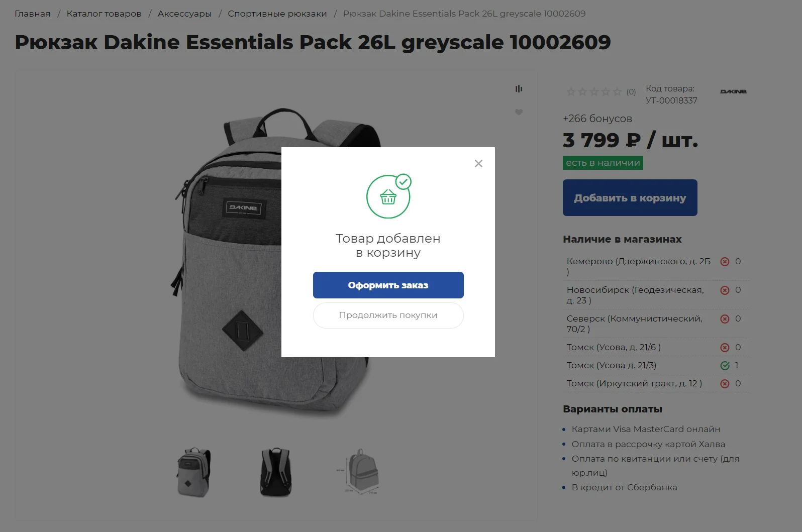The height and width of the screenshot is (532, 802).
Task: Click Продолжить покупки button
Action: [x=388, y=315]
